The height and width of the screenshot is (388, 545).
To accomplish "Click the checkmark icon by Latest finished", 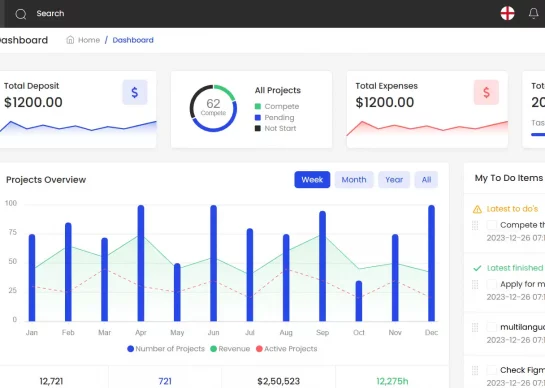I will tap(477, 268).
